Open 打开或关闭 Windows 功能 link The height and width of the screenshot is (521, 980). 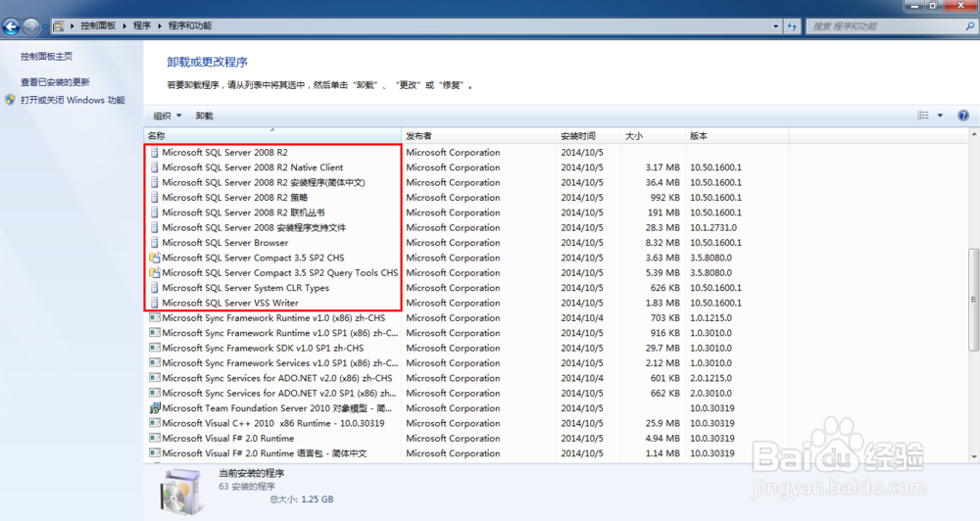point(73,100)
